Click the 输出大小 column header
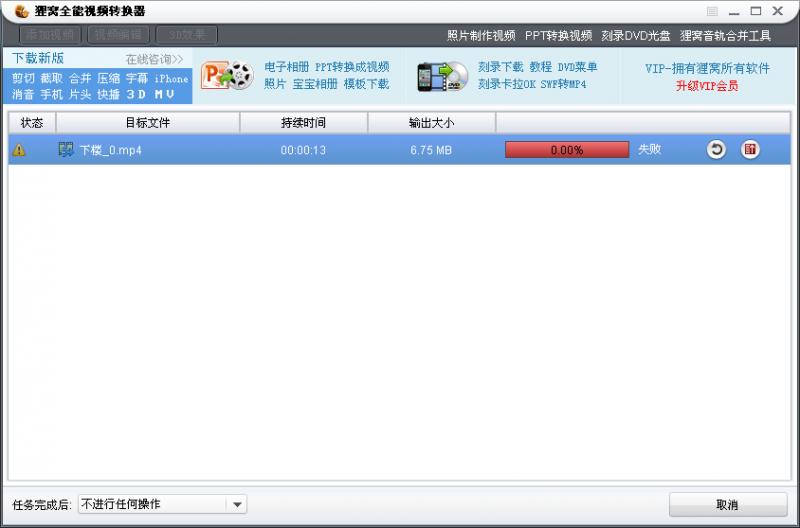This screenshot has height=528, width=800. 432,123
